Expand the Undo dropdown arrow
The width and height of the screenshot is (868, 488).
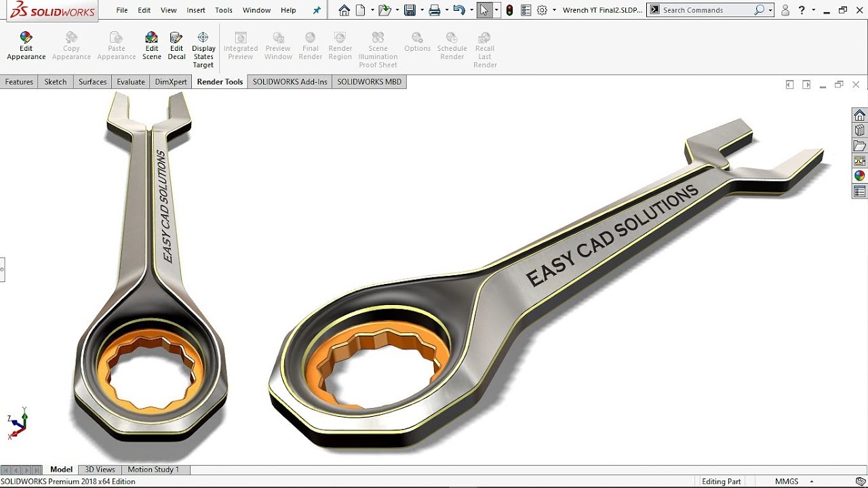(x=472, y=10)
